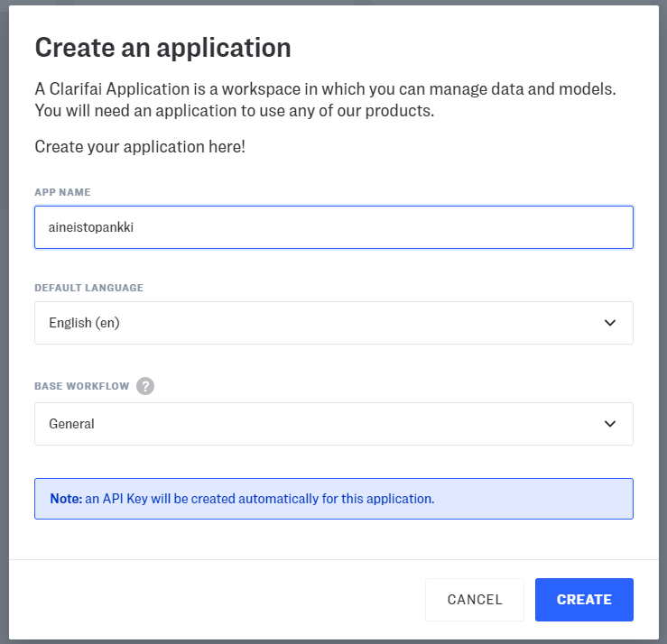Select the "General" workflow value

[71, 424]
